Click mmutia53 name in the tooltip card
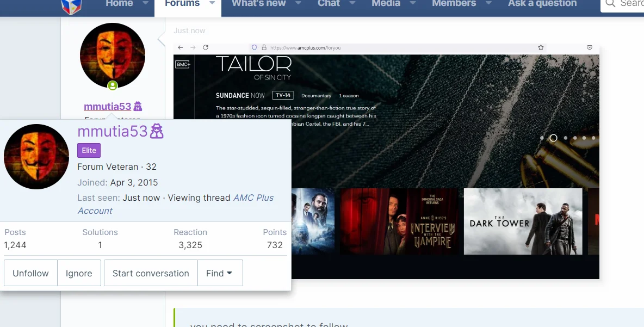Image resolution: width=644 pixels, height=327 pixels. click(112, 132)
